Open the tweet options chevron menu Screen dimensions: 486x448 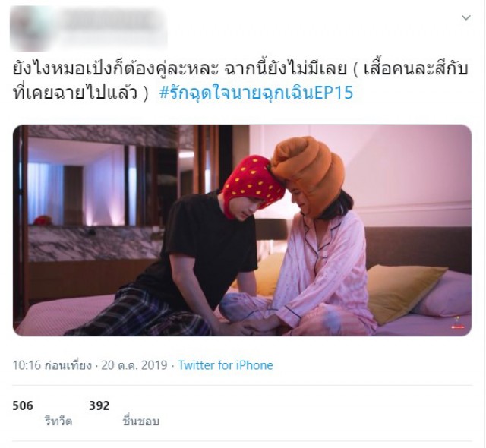pyautogui.click(x=465, y=17)
